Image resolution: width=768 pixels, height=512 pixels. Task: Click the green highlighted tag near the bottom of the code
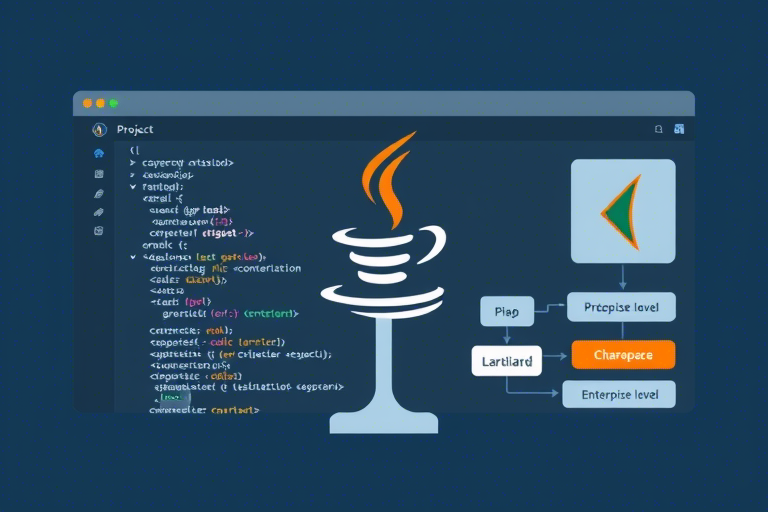point(174,397)
